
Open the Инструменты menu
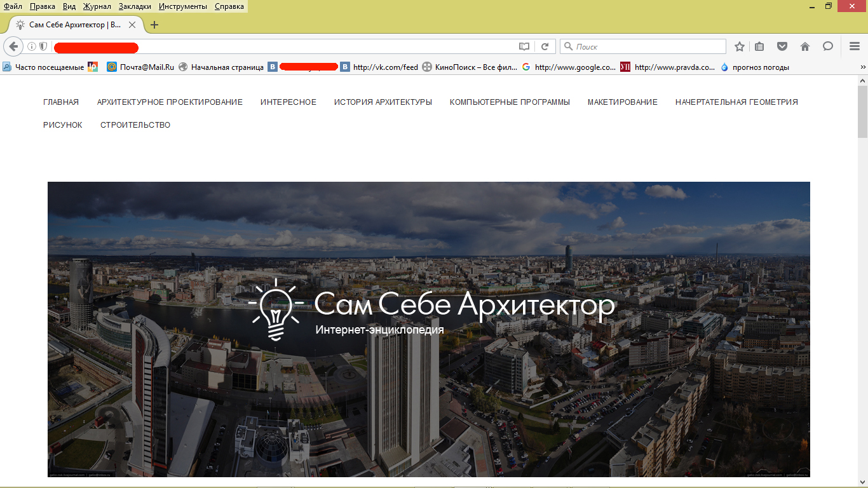point(183,6)
